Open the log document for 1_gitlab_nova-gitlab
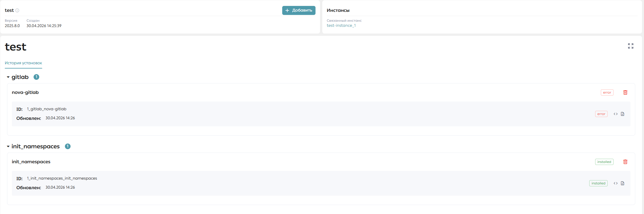This screenshot has height=214, width=644. click(623, 114)
